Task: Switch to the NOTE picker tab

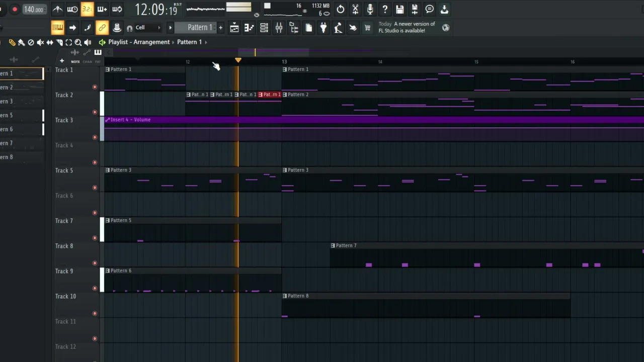Action: pyautogui.click(x=75, y=62)
